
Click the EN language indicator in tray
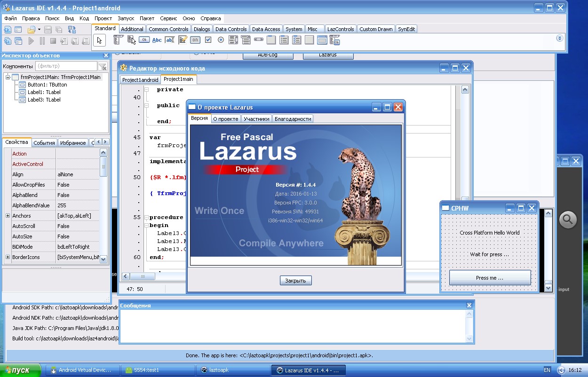pos(547,370)
